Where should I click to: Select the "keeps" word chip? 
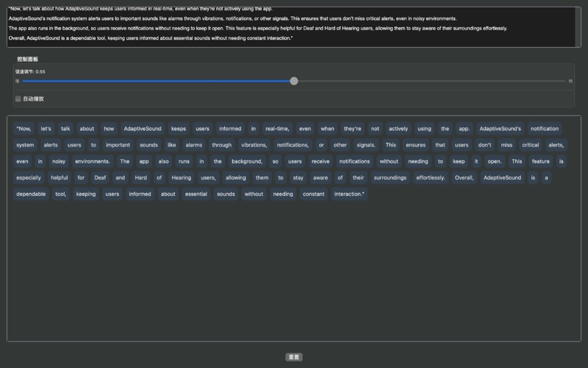179,128
